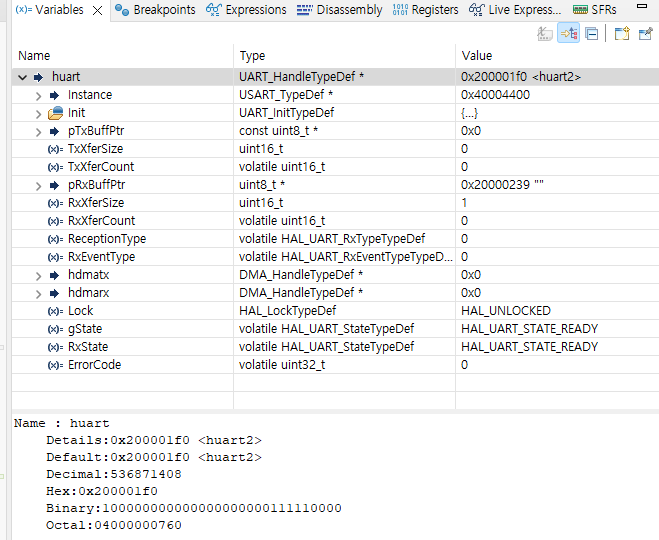Select the huart variable row
Screen dimensions: 659x540
coord(335,77)
